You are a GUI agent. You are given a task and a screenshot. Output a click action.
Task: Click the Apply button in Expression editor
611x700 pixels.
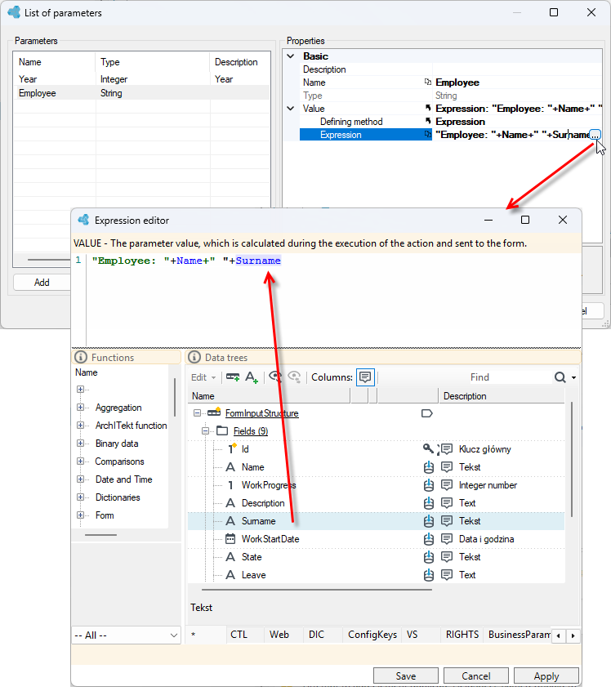tap(546, 675)
